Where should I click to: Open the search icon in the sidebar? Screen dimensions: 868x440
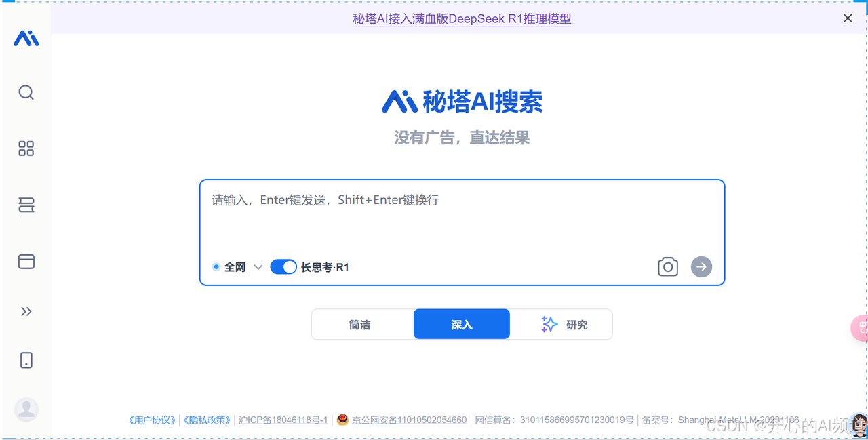click(26, 92)
